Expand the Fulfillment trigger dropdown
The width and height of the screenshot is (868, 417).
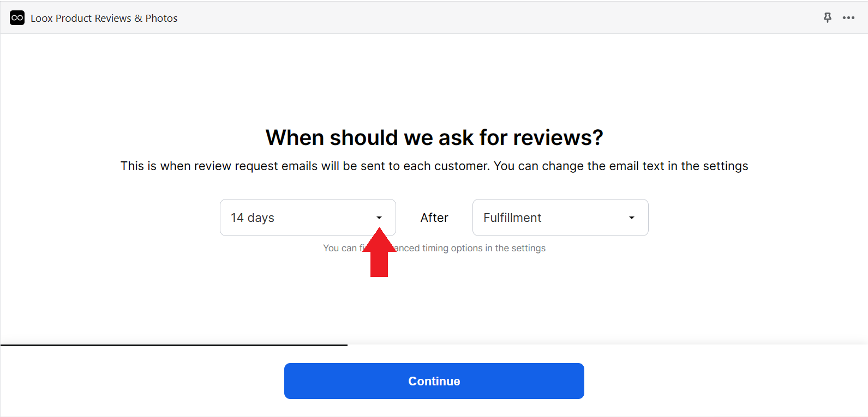(560, 217)
